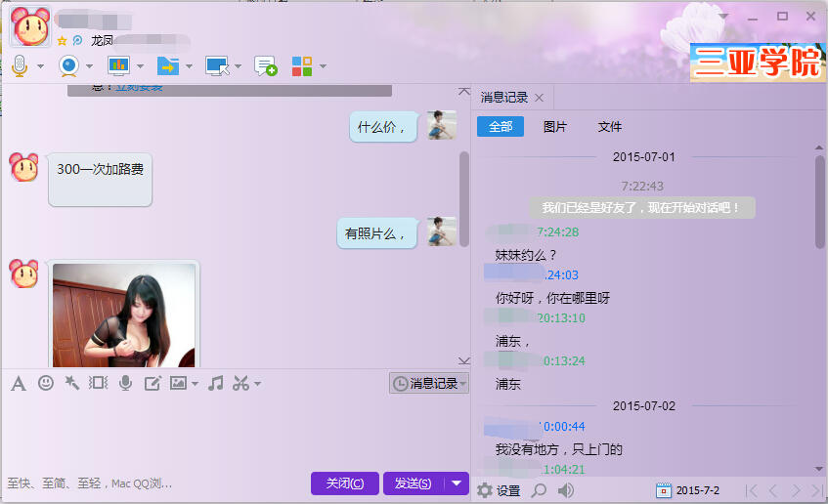Click the voice message microphone icon
The image size is (828, 504).
125,383
